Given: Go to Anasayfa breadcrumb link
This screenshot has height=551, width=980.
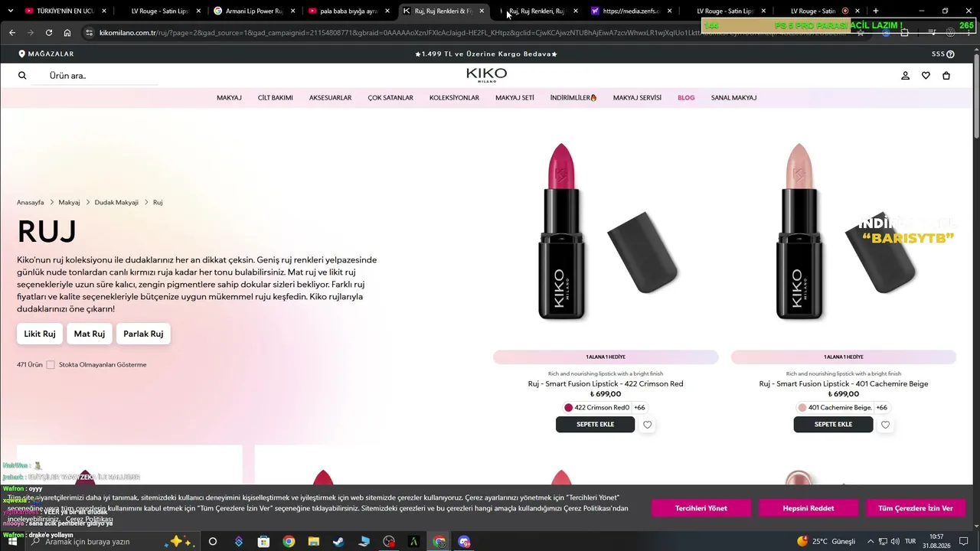Looking at the screenshot, I should pos(31,203).
